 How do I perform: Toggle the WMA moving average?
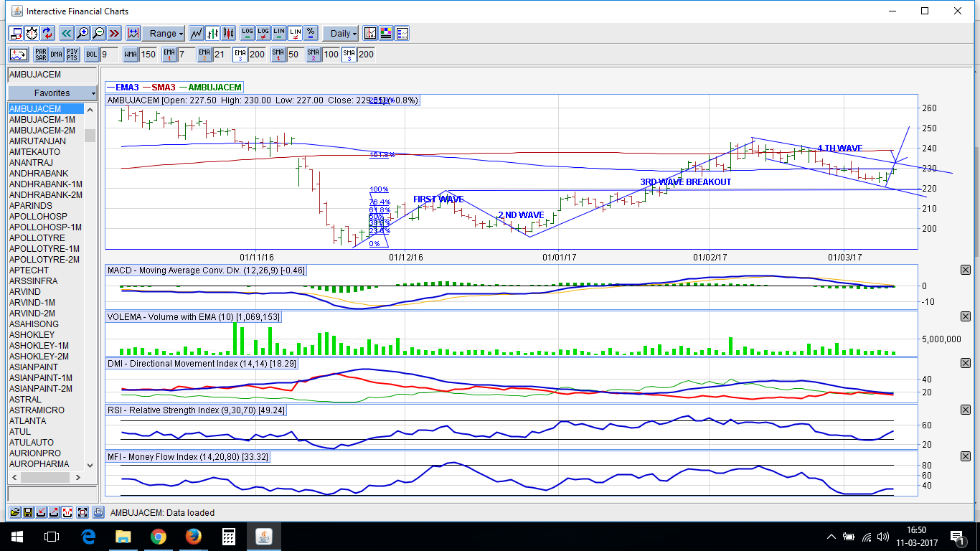(131, 54)
